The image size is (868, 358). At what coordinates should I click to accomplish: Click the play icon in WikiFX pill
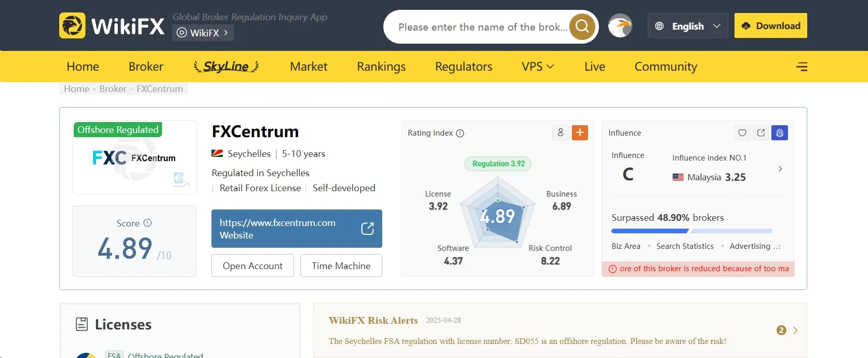[182, 33]
